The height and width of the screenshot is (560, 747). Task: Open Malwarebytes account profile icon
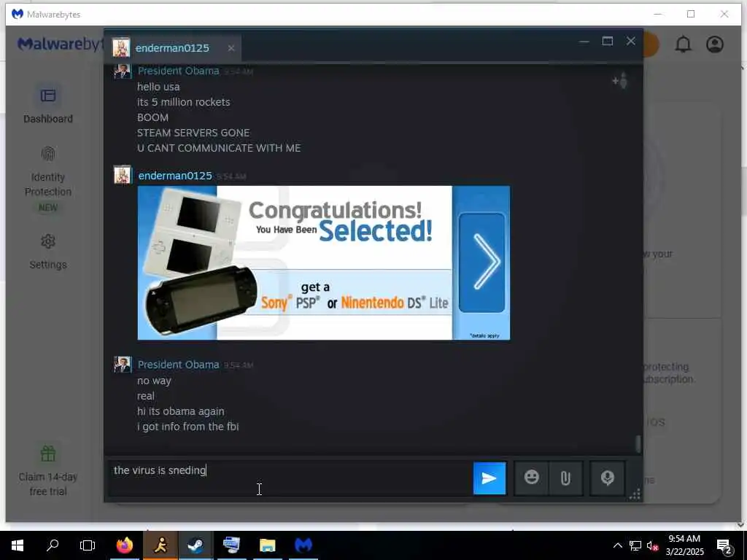click(715, 44)
